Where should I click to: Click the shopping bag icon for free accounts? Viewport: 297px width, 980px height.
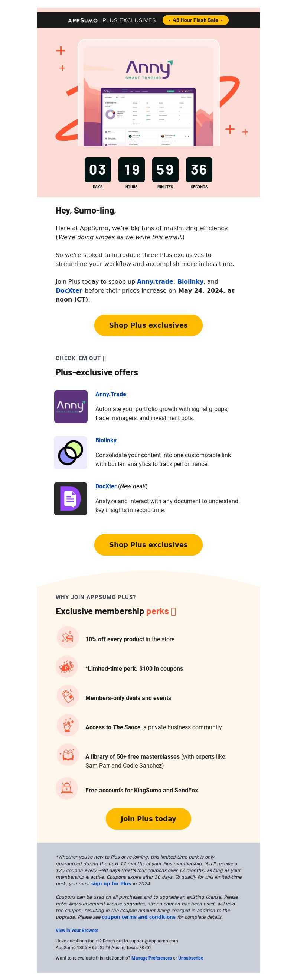pos(67,788)
